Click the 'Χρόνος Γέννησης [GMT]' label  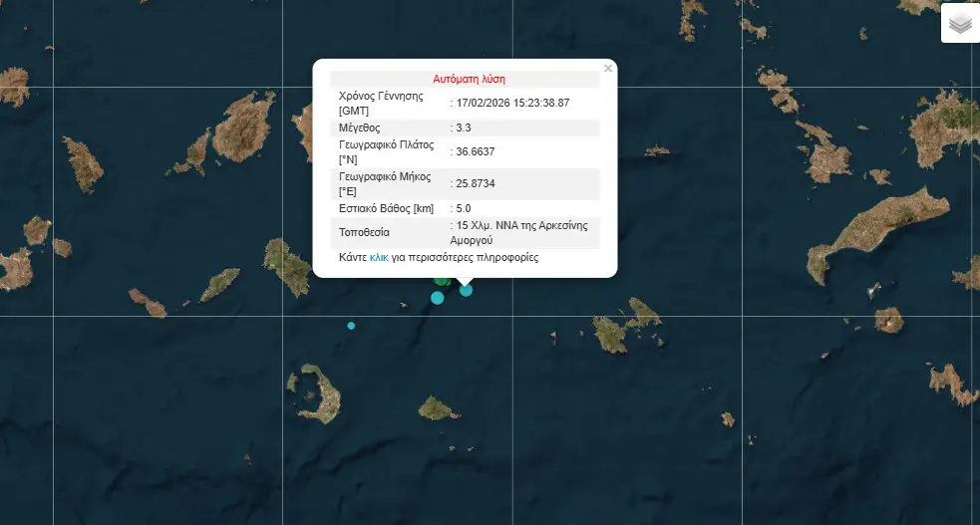382,103
